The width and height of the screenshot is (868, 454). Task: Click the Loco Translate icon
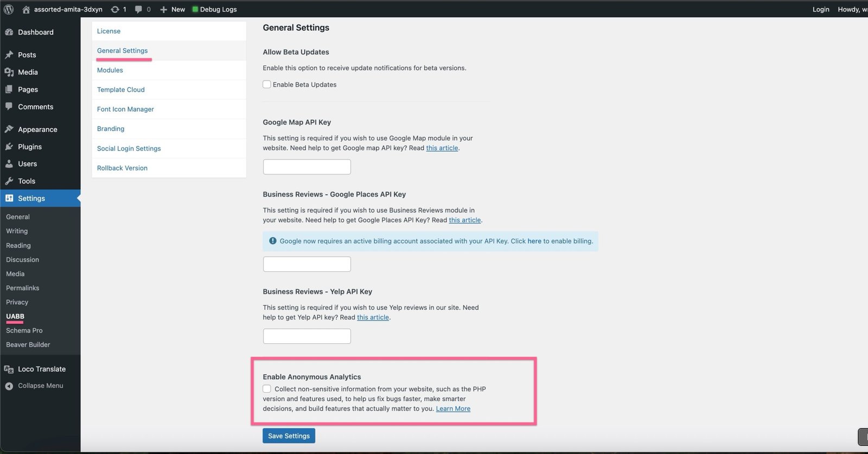click(x=9, y=369)
